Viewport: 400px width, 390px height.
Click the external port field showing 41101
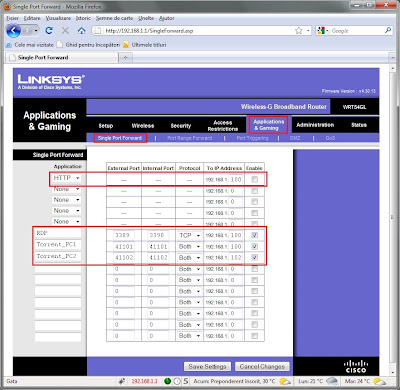[x=124, y=247]
